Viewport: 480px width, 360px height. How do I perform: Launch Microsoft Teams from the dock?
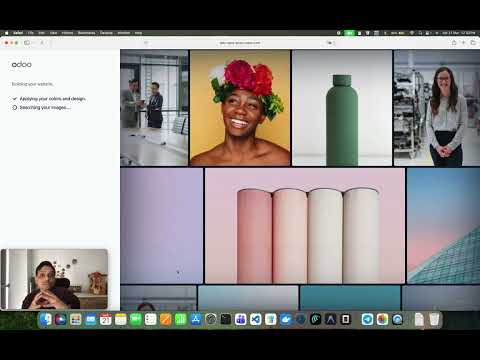[x=241, y=320]
